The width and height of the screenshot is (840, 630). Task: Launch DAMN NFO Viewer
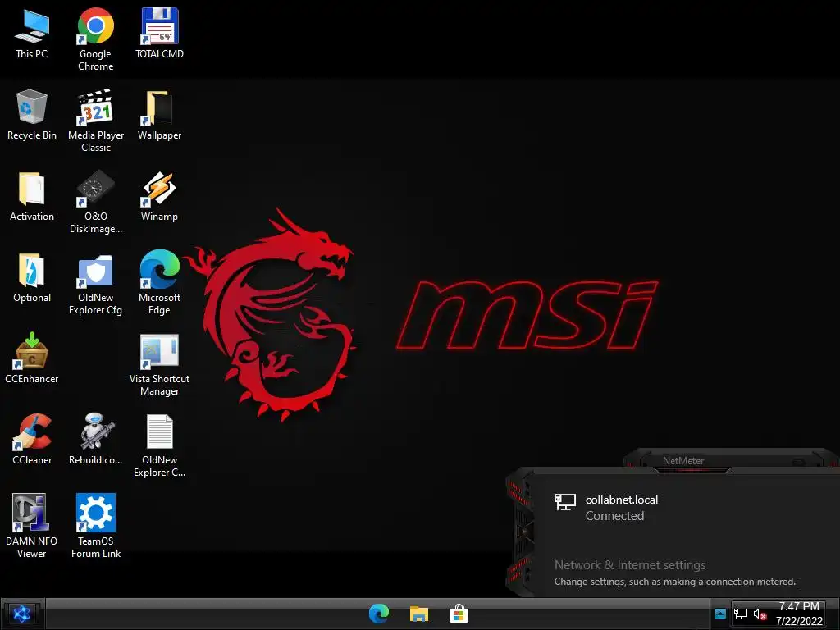(32, 527)
